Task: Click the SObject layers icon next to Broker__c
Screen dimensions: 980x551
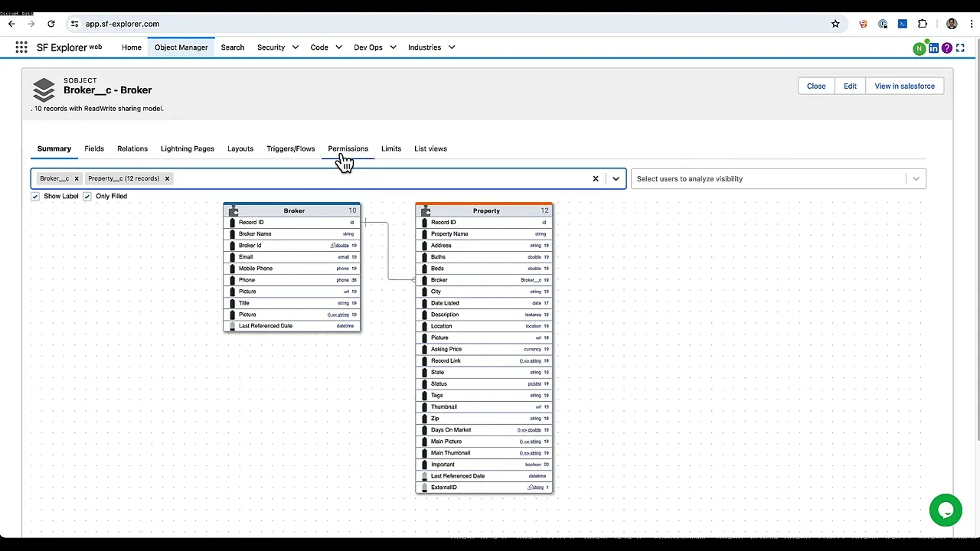Action: click(x=44, y=90)
